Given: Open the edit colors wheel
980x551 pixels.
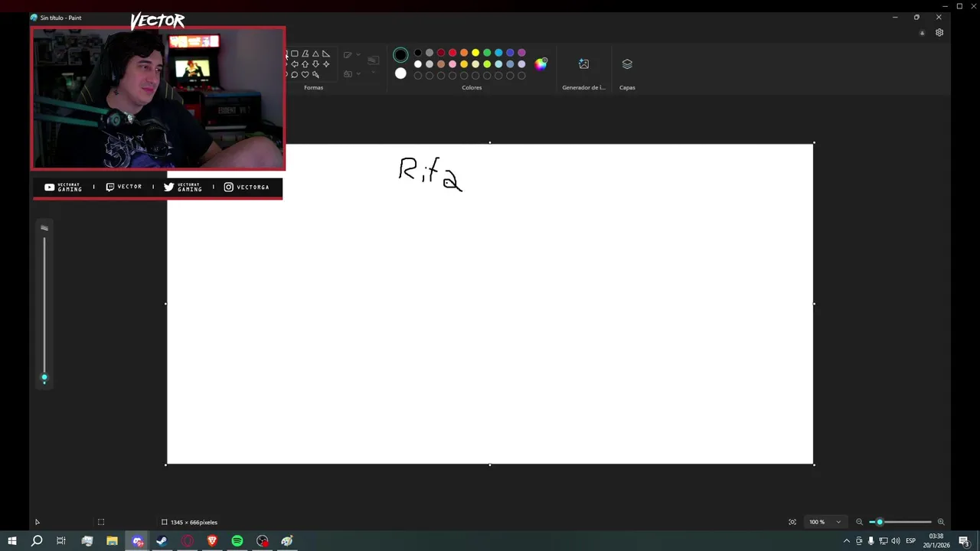Looking at the screenshot, I should click(x=541, y=64).
